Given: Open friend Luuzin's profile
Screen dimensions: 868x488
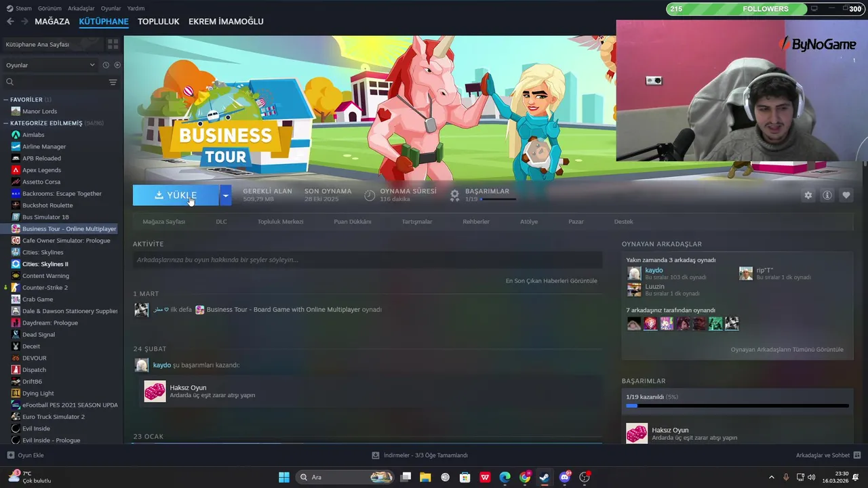Looking at the screenshot, I should 654,286.
